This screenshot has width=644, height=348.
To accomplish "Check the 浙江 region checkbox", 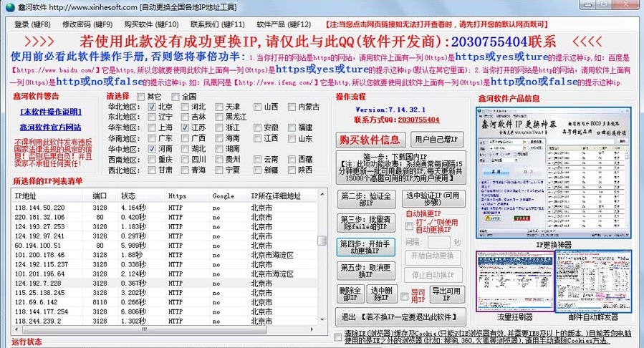I will [219, 127].
